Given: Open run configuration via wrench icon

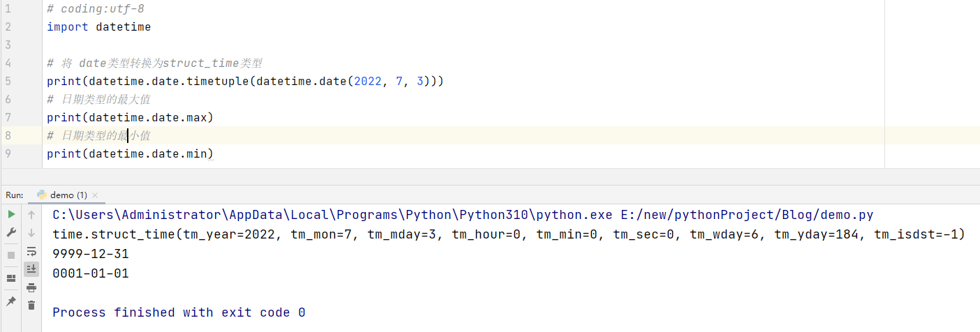Looking at the screenshot, I should click(x=11, y=232).
